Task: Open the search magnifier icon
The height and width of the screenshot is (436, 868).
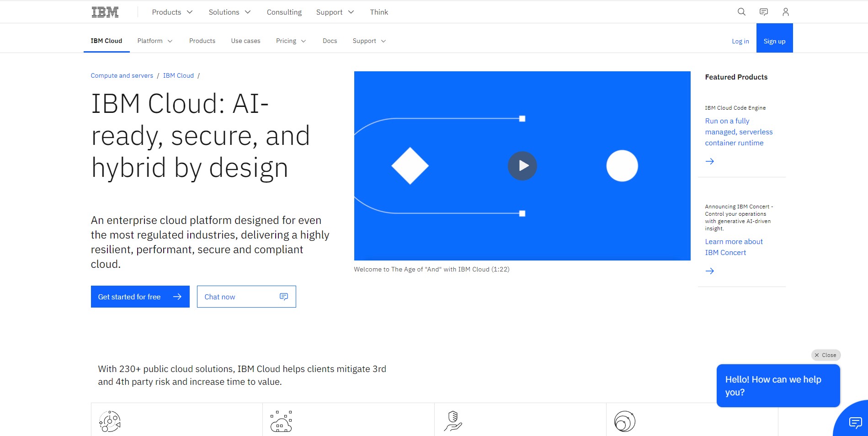Action: tap(741, 12)
